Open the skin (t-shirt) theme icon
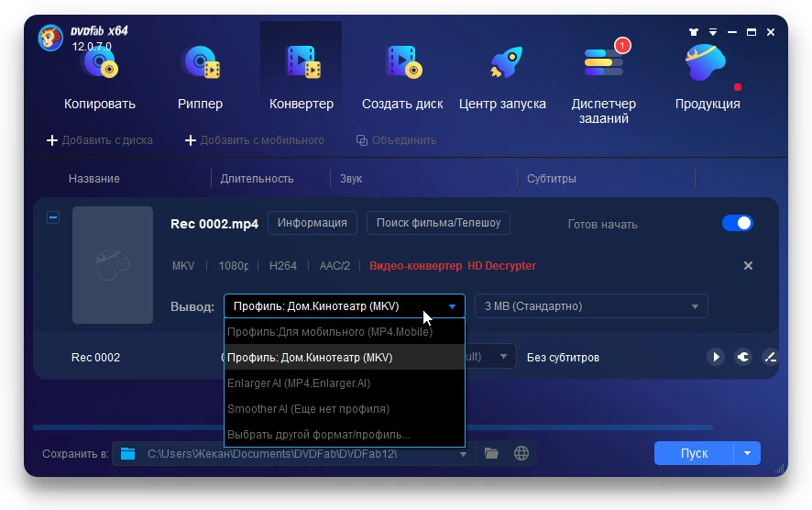 point(694,32)
